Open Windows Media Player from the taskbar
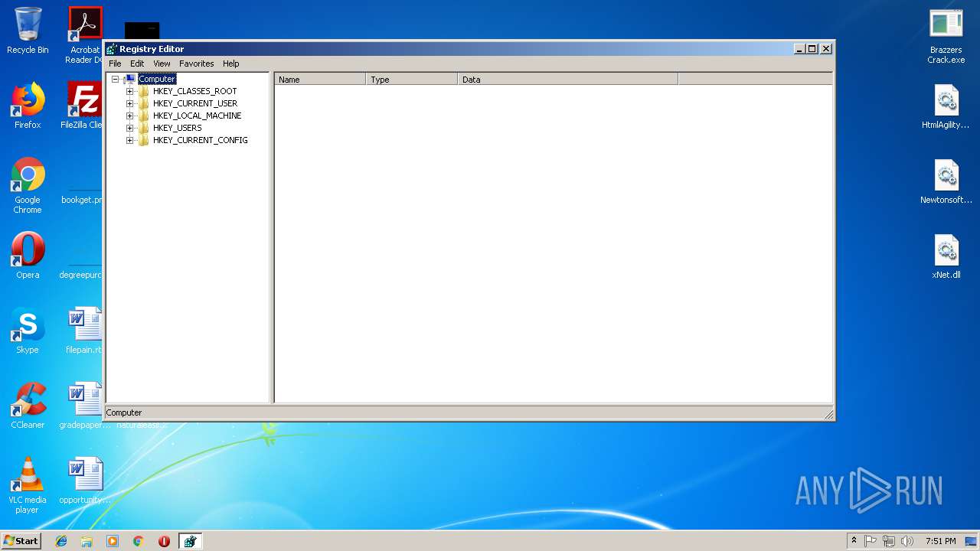Image resolution: width=980 pixels, height=551 pixels. click(113, 541)
